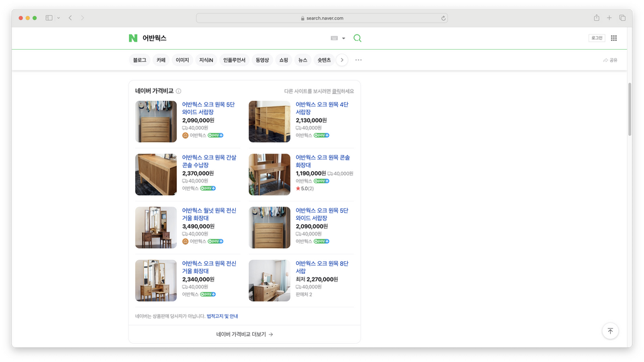Click the green search magnifier icon
Screen dimensions: 644x362
(357, 38)
